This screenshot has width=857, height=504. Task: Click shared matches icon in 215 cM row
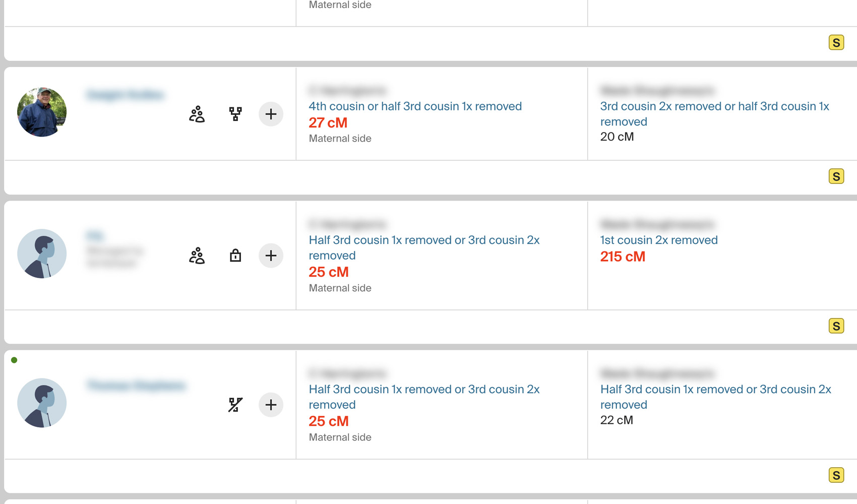(197, 256)
